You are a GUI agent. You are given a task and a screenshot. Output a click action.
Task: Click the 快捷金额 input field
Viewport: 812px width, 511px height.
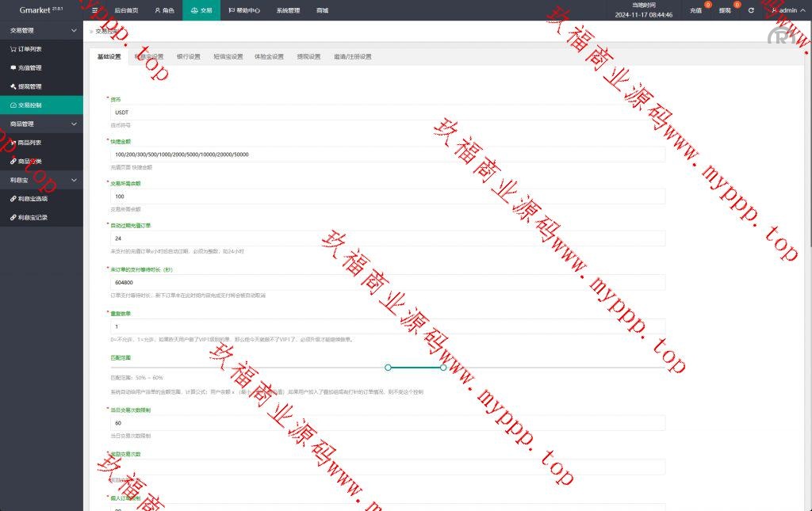388,154
